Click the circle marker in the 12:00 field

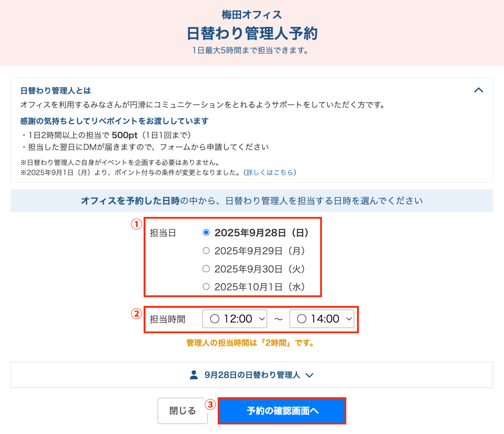pyautogui.click(x=214, y=319)
